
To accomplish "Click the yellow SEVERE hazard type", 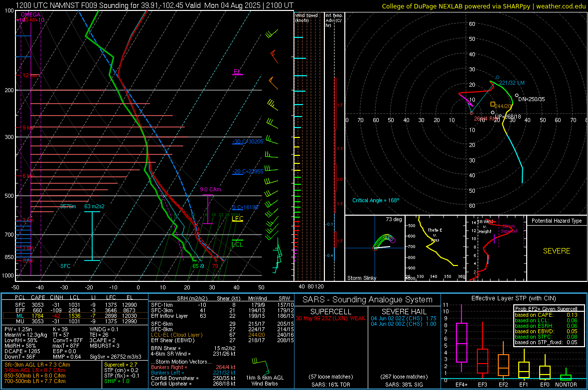I will point(557,251).
